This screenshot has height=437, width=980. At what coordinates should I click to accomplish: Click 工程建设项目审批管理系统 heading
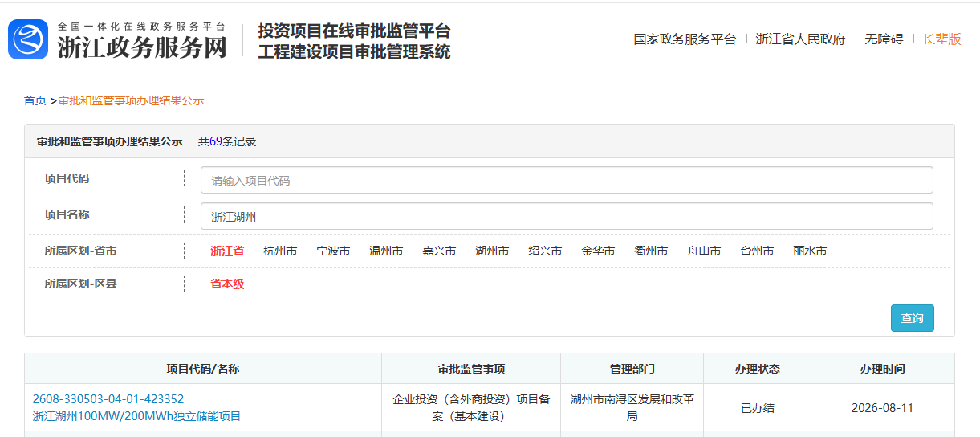click(354, 51)
